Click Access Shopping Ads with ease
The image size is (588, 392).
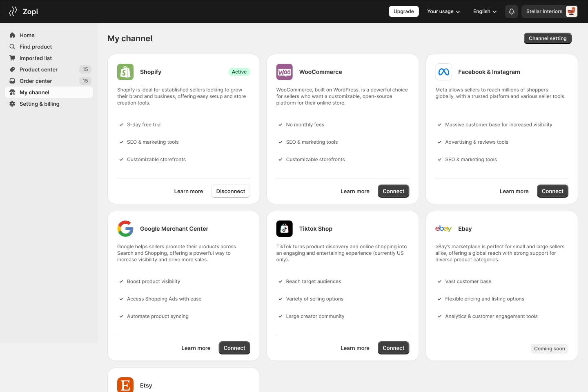164,299
